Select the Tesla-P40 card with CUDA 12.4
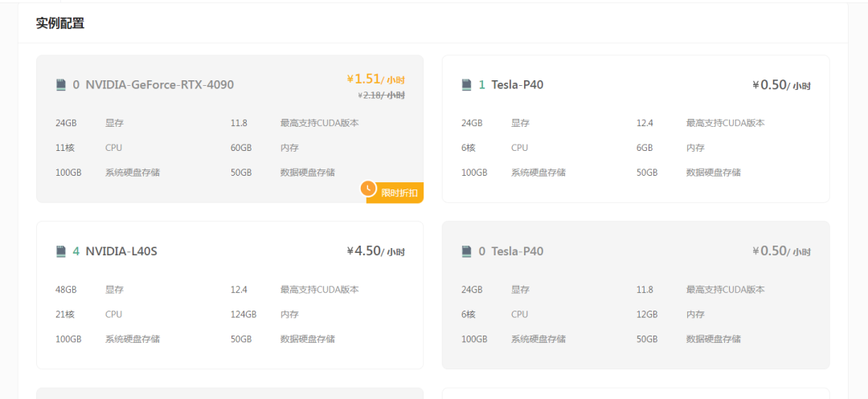Image resolution: width=868 pixels, height=399 pixels. pyautogui.click(x=636, y=128)
